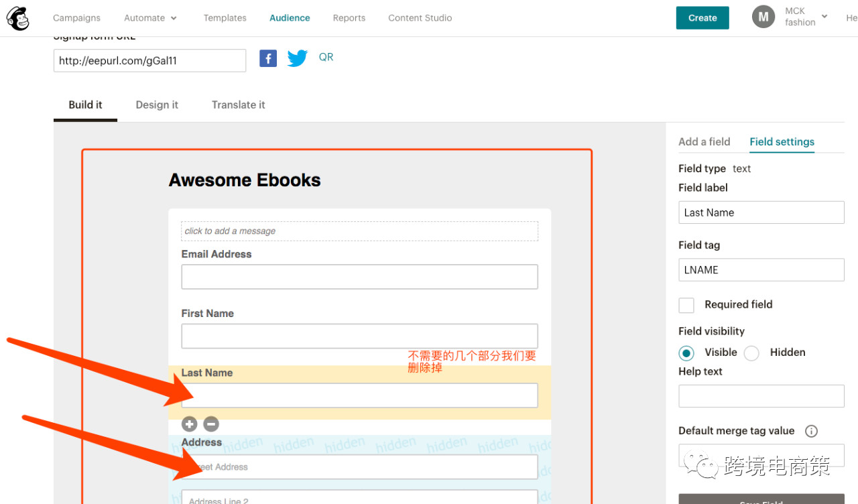Screen dimensions: 858x504
Task: Open the Reports menu item
Action: [349, 18]
